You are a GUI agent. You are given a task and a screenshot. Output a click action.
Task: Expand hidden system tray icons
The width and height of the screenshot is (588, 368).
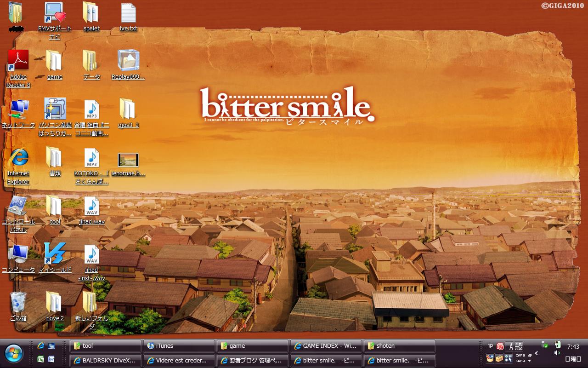point(536,353)
